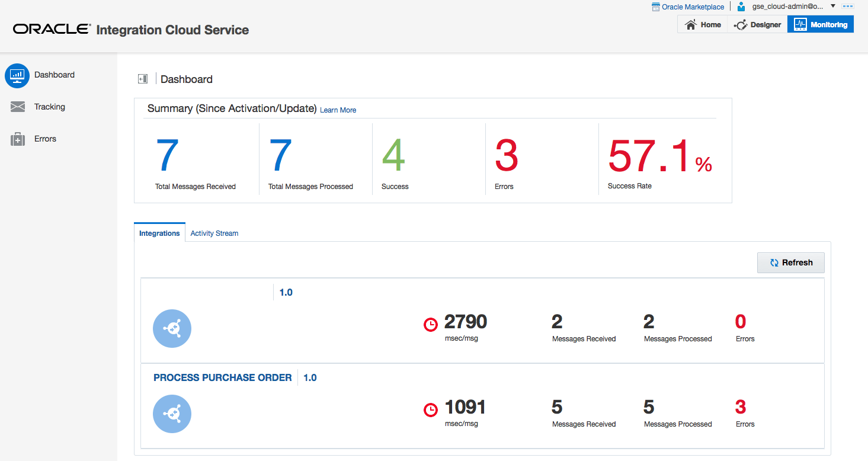Click Messages Processed count 2 in the 2790 msec/msg row

(649, 322)
